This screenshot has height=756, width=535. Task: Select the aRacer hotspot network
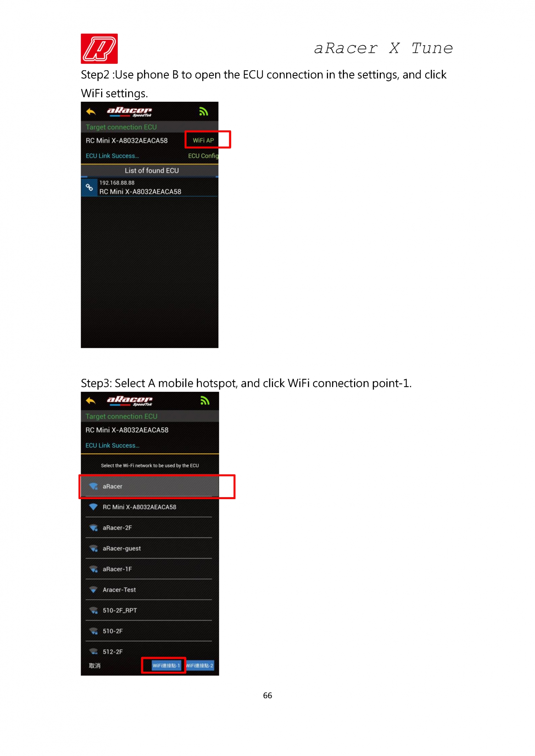pyautogui.click(x=150, y=486)
